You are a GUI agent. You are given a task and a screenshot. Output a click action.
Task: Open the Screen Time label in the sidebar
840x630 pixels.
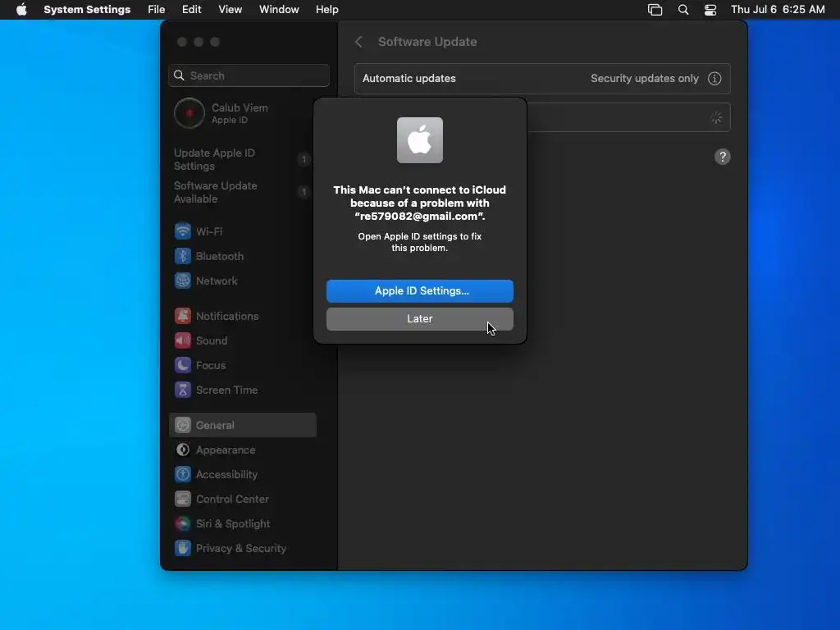pos(226,390)
